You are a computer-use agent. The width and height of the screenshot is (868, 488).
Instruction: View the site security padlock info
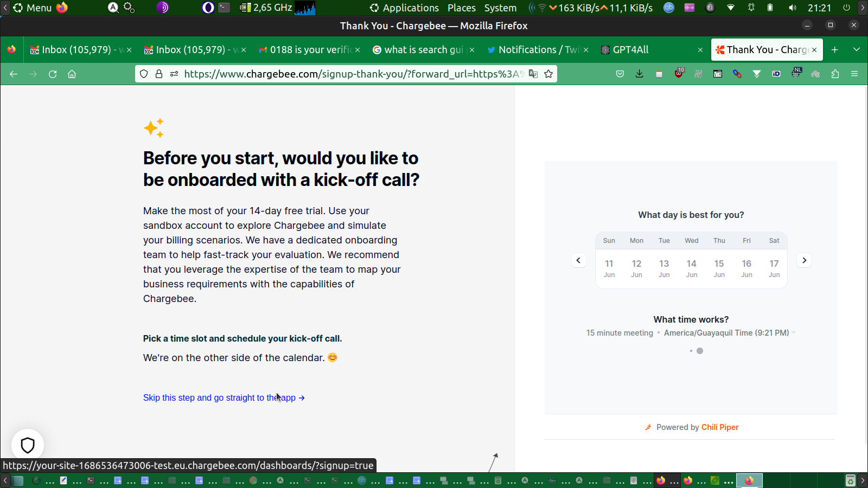pos(159,74)
